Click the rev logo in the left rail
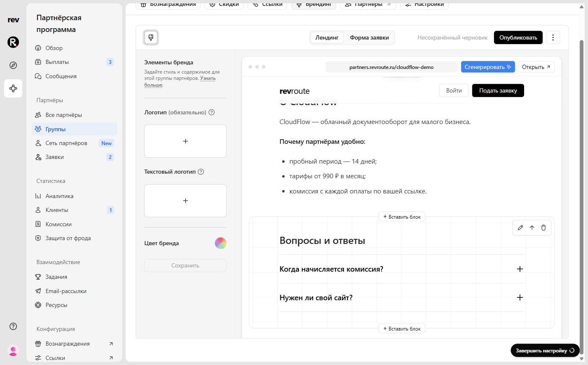The image size is (588, 365). tap(13, 19)
